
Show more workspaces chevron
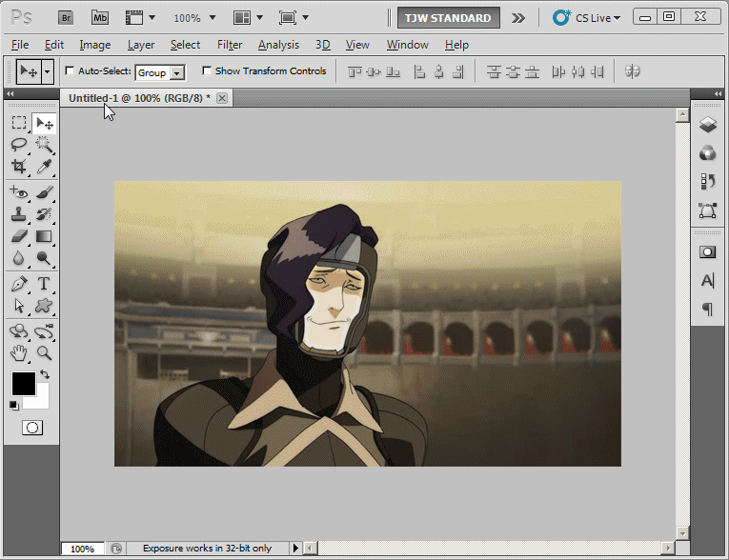(x=518, y=18)
